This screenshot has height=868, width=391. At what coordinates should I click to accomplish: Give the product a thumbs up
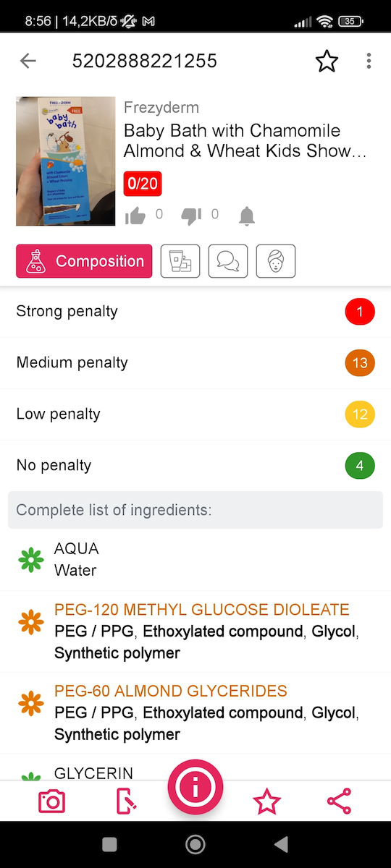[135, 215]
